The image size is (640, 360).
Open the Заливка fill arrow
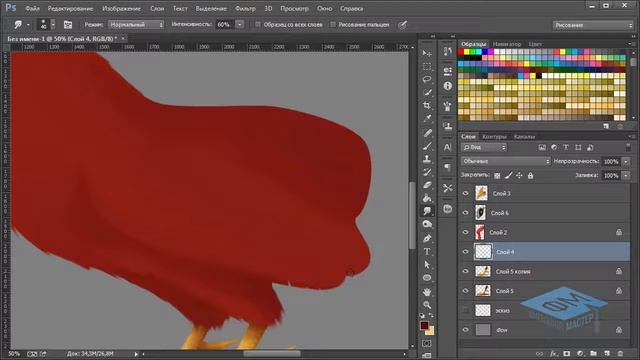pos(625,176)
